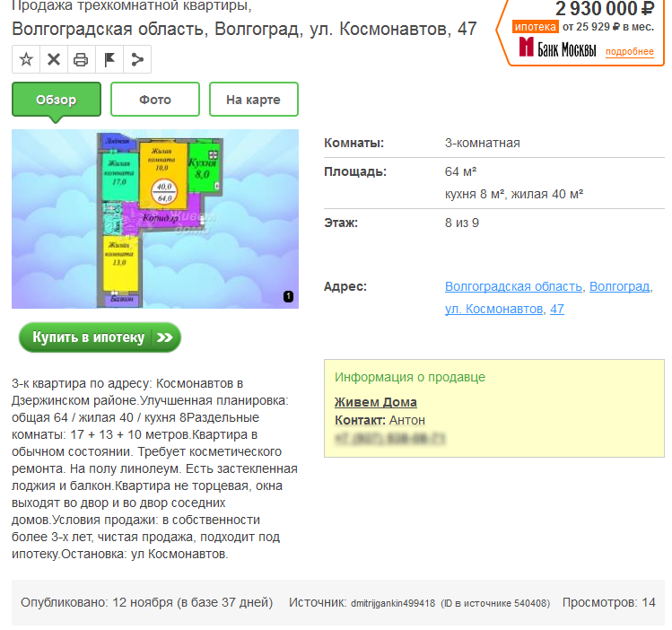Click the Информация о продавце heading
Screen dimensions: 672x630
click(410, 377)
